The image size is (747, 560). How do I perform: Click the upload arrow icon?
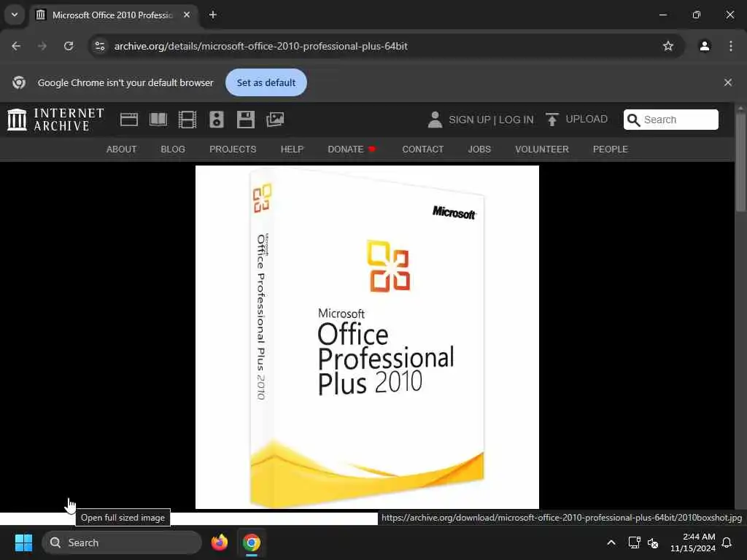click(x=551, y=120)
